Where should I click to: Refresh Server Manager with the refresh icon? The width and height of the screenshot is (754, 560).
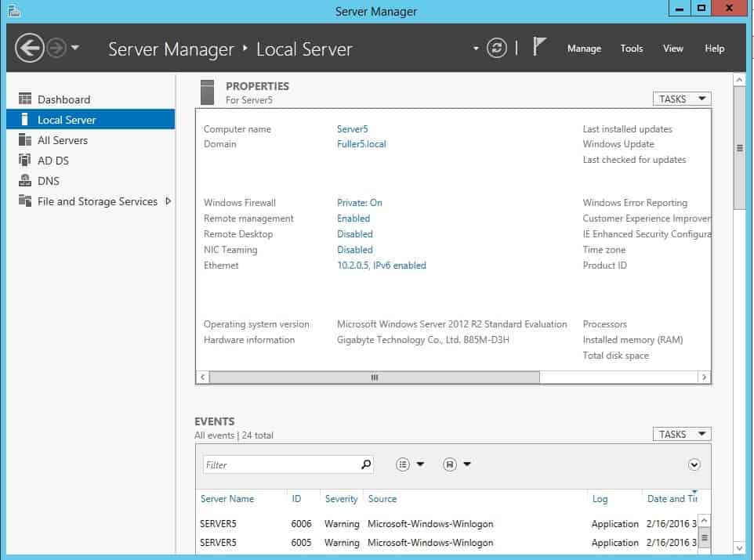[x=496, y=48]
